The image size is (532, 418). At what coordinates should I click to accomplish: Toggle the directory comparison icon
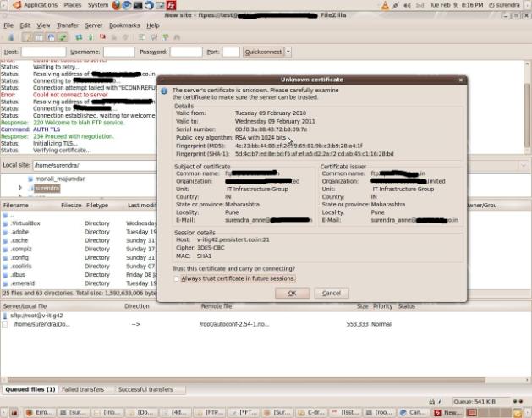(154, 37)
